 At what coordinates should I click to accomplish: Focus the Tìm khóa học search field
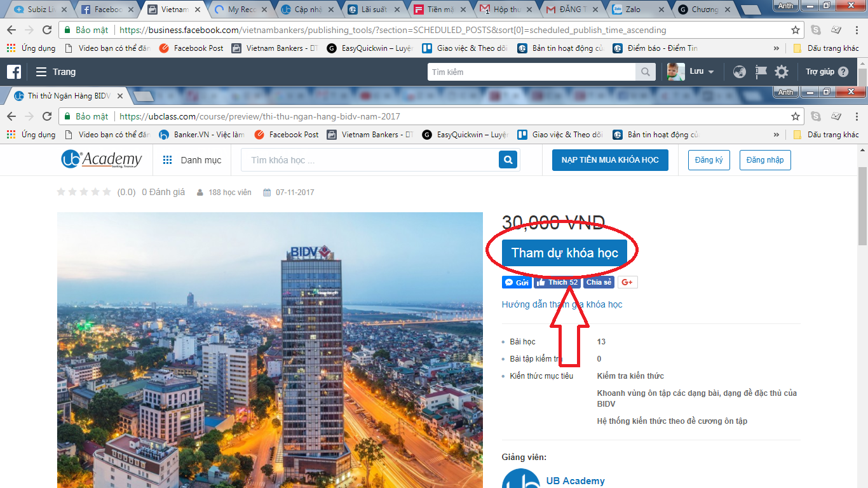pyautogui.click(x=370, y=160)
